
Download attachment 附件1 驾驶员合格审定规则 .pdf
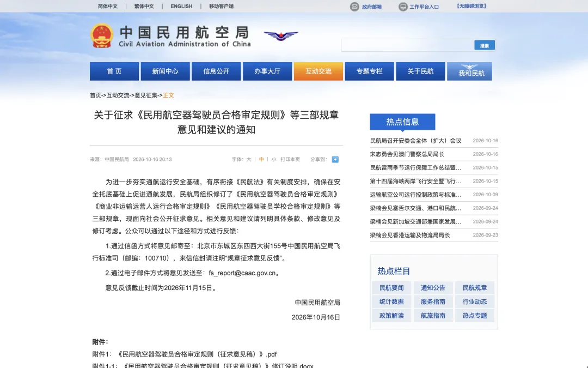pos(185,354)
